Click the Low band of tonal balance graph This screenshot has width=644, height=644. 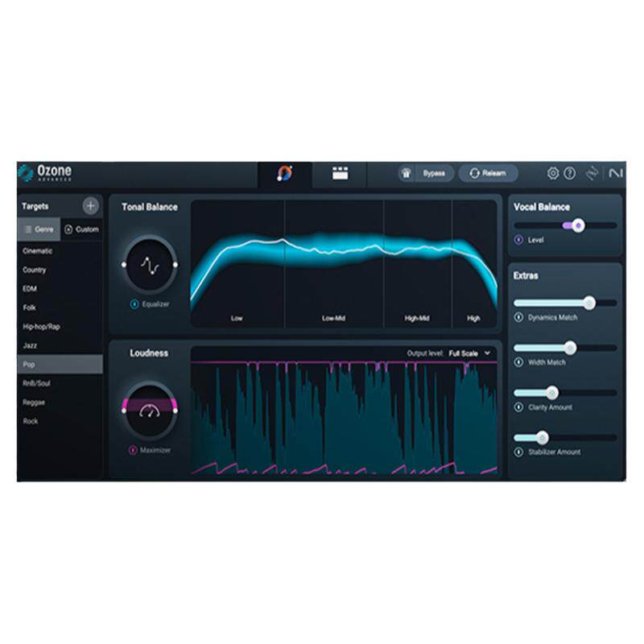(x=237, y=264)
